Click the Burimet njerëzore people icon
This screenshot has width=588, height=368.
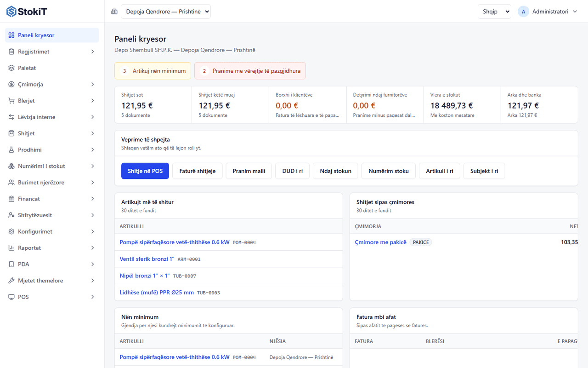pos(11,183)
